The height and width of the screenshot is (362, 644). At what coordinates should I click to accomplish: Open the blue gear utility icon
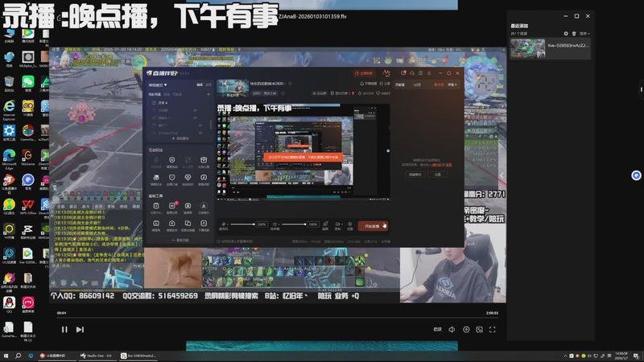9,133
